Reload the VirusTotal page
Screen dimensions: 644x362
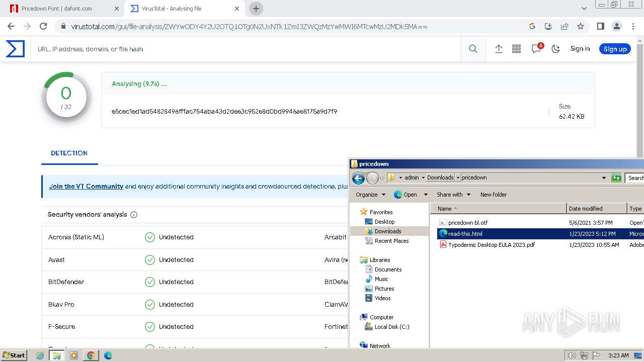point(43,26)
